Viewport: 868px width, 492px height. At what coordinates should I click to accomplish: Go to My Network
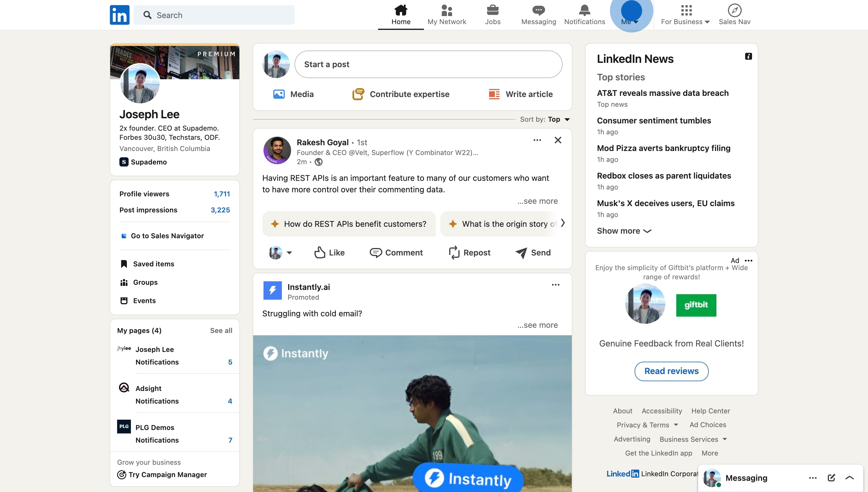pyautogui.click(x=447, y=15)
